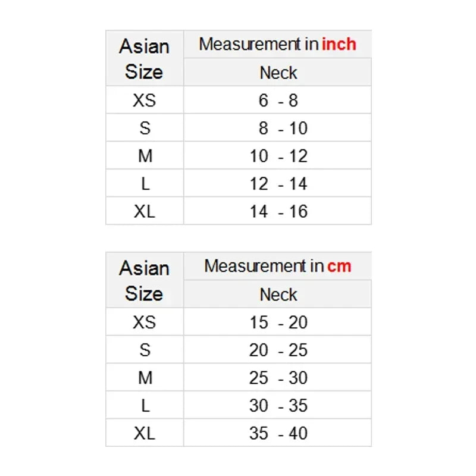Click the Asian Size header in cm table
This screenshot has width=476, height=476.
145,280
